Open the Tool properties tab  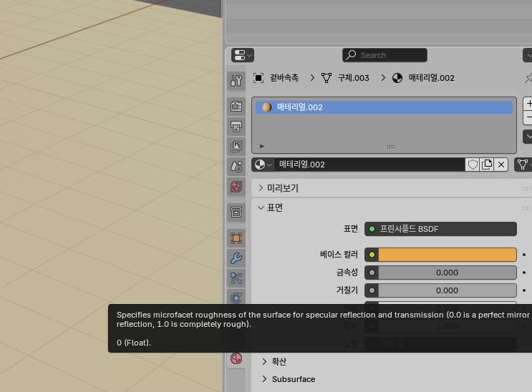pyautogui.click(x=236, y=81)
